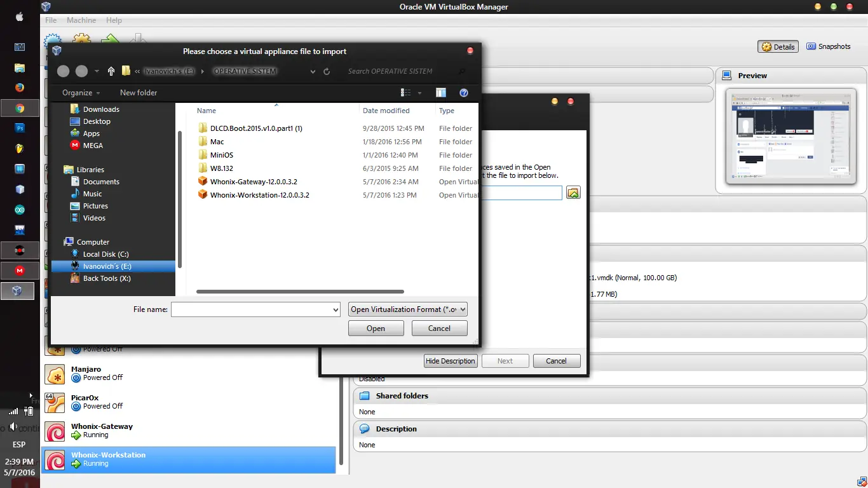
Task: Launch Photoshop from the side taskbar
Action: pos(20,128)
